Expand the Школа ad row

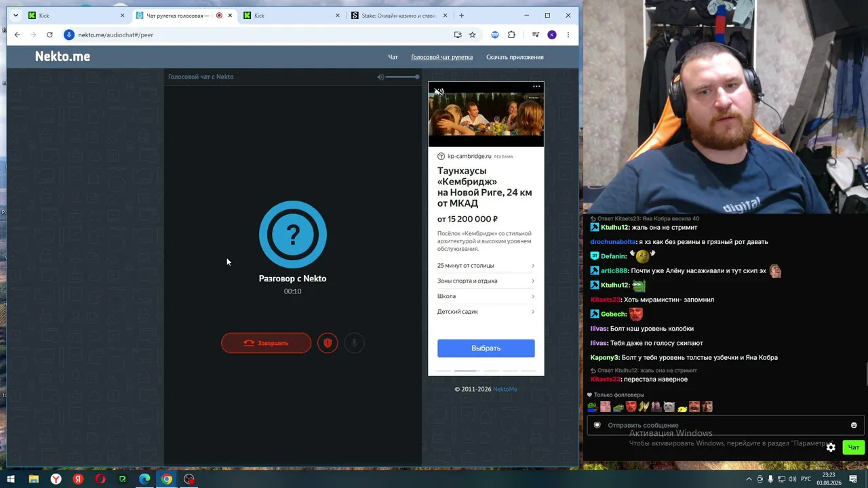point(486,296)
